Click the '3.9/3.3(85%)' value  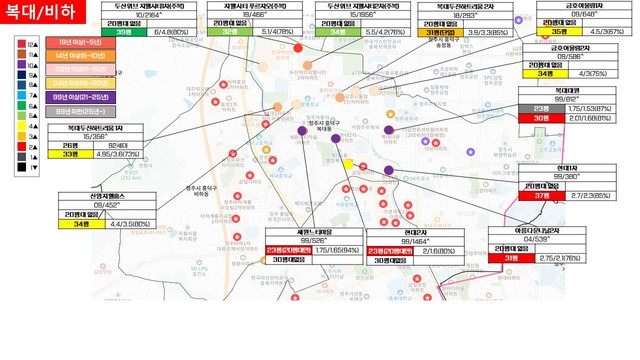488,33
